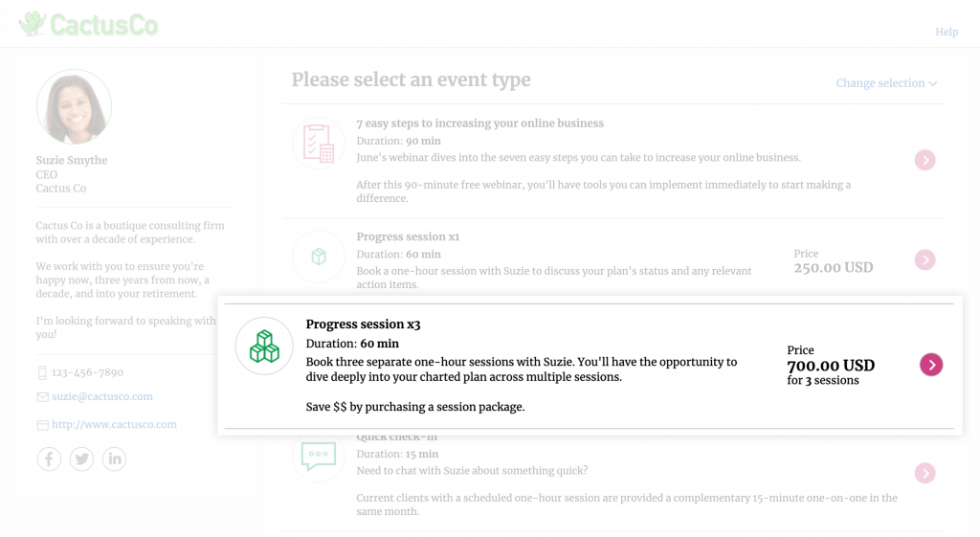Visit the http://www.cactusco.com website link
The height and width of the screenshot is (537, 980).
click(x=114, y=424)
